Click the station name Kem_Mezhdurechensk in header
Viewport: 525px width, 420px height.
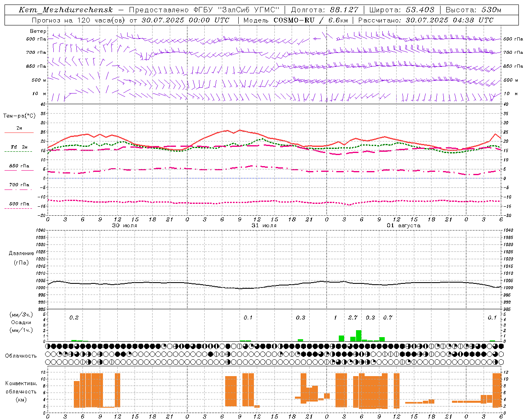66,10
